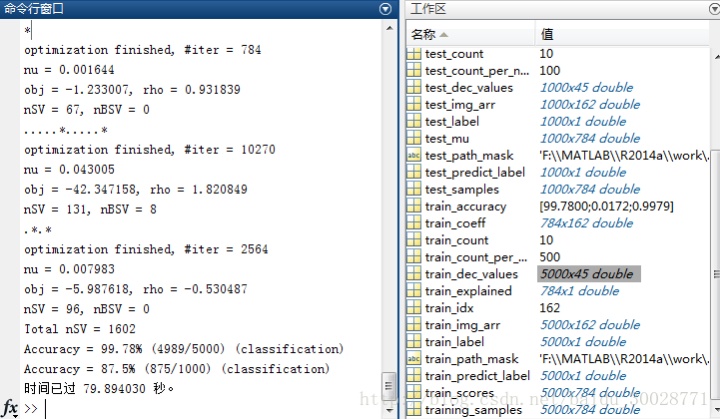Click the Command Window scroll down arrow
Screen dimensions: 720x419
(389, 410)
